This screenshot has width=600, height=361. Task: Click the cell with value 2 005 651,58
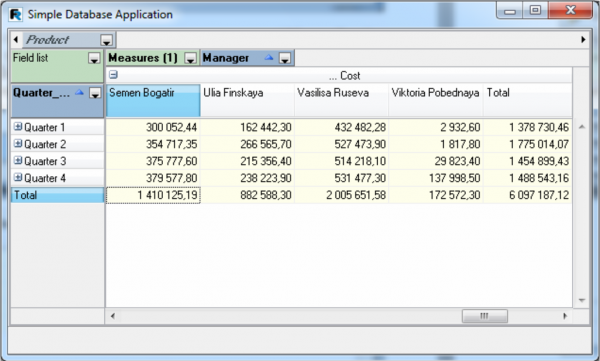coord(341,195)
